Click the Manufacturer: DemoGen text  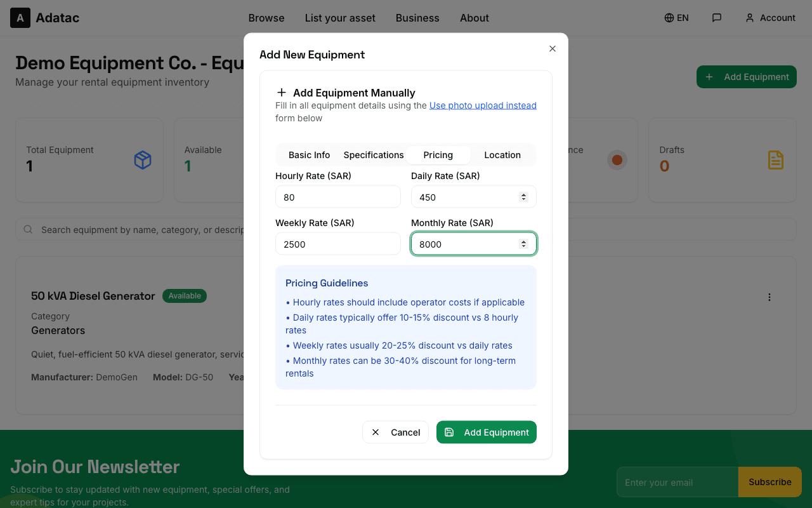pos(84,377)
